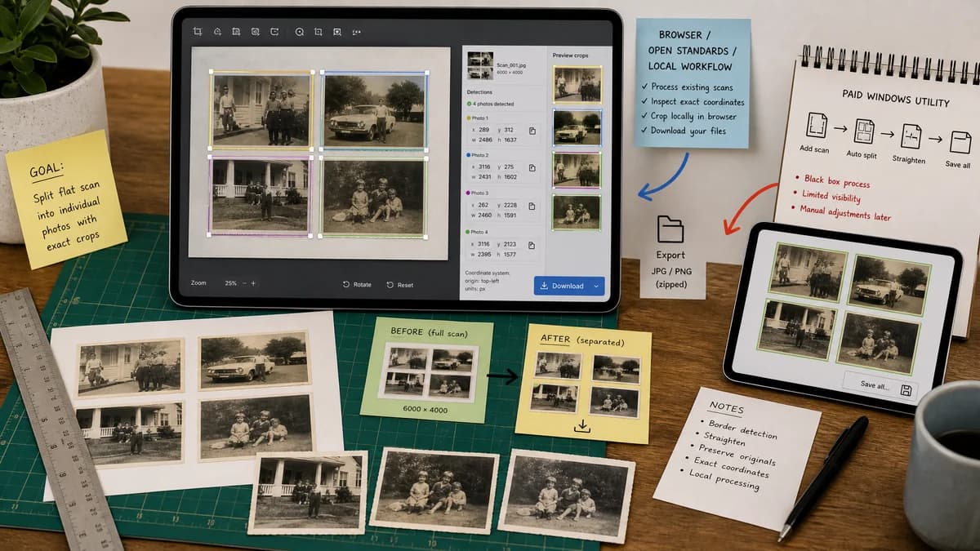Select the car photo in the scan canvas

pos(374,110)
